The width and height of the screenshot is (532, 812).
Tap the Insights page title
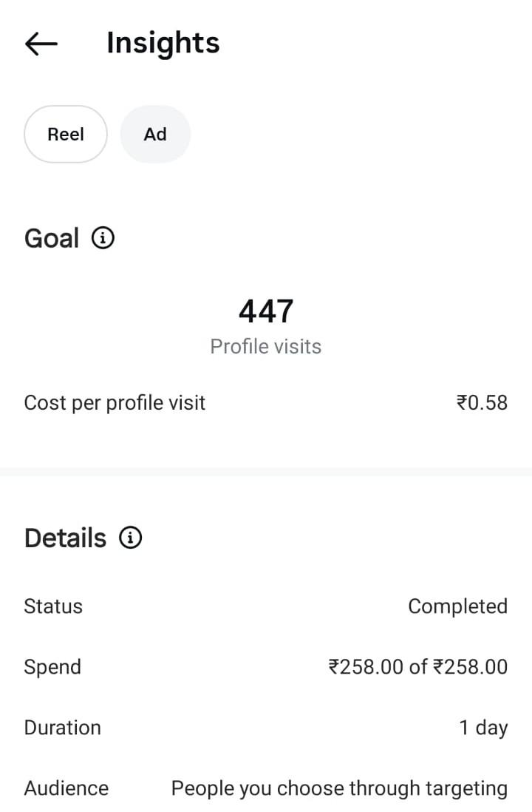(163, 43)
